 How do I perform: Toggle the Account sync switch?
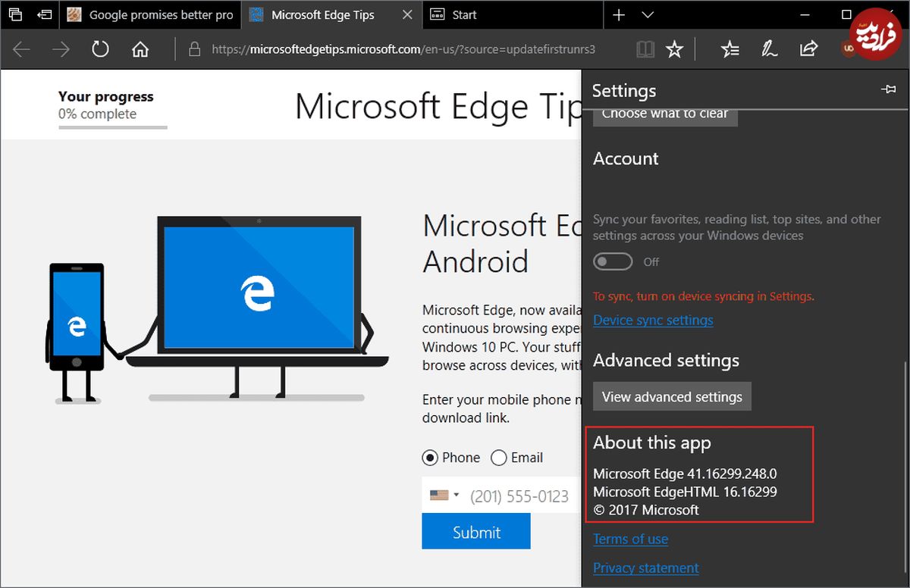click(x=613, y=261)
